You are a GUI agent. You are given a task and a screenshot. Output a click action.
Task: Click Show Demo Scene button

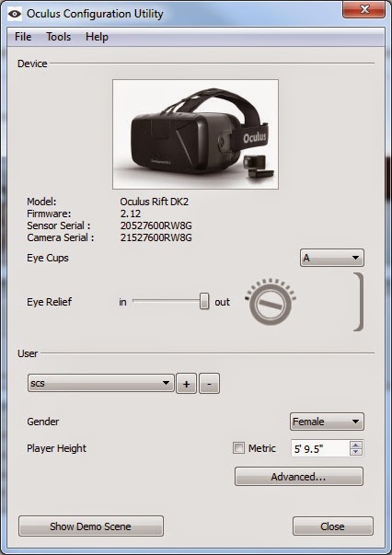[91, 526]
